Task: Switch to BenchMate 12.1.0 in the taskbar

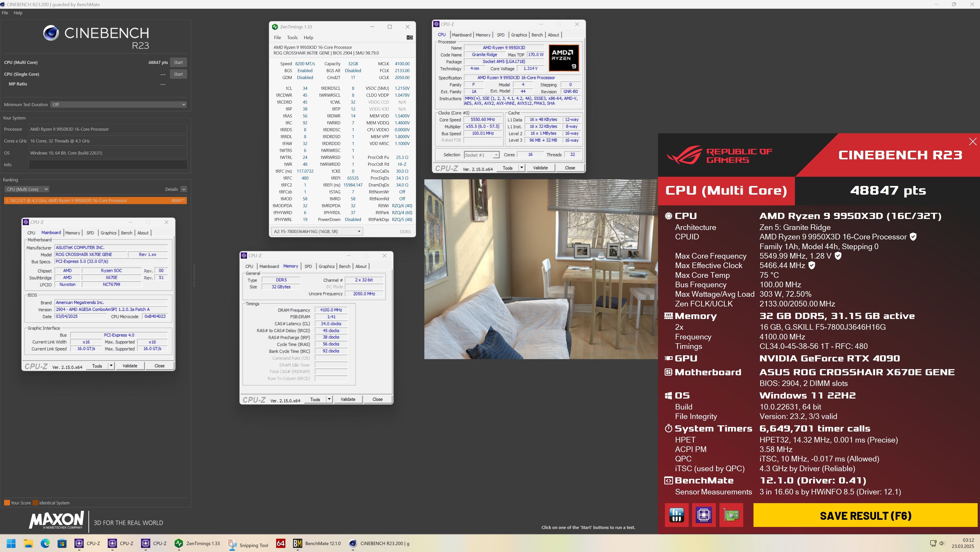Action: tap(317, 544)
